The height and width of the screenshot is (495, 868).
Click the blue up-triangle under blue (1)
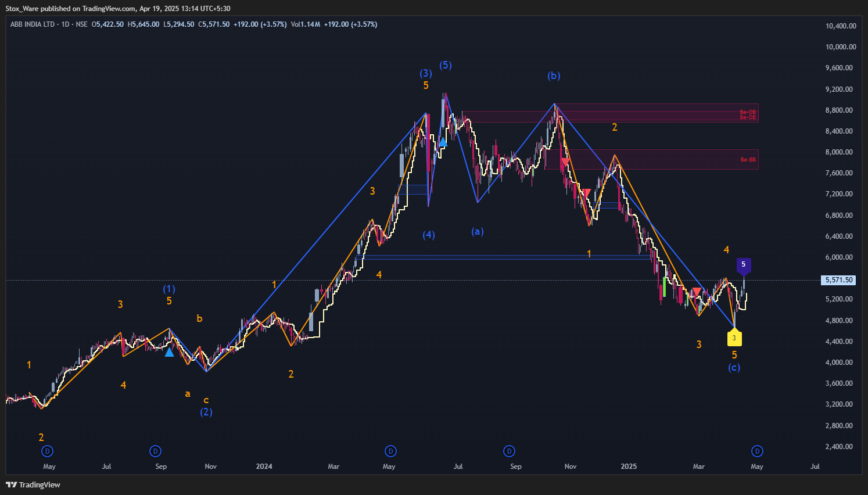[169, 352]
